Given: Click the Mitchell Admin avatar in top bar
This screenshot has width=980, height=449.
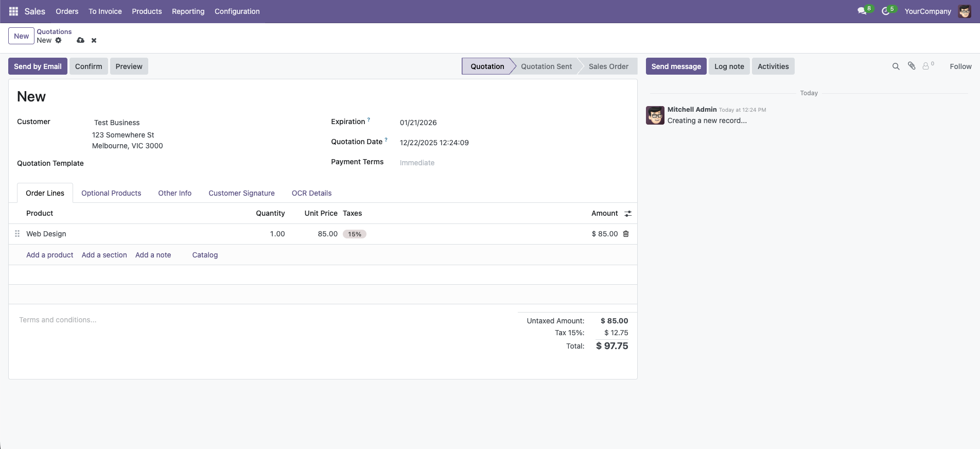Looking at the screenshot, I should 965,11.
